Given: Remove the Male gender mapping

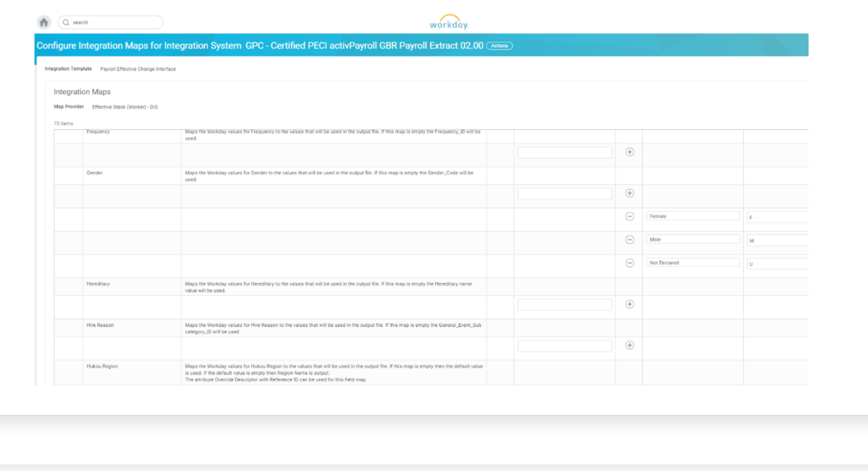Looking at the screenshot, I should 628,239.
